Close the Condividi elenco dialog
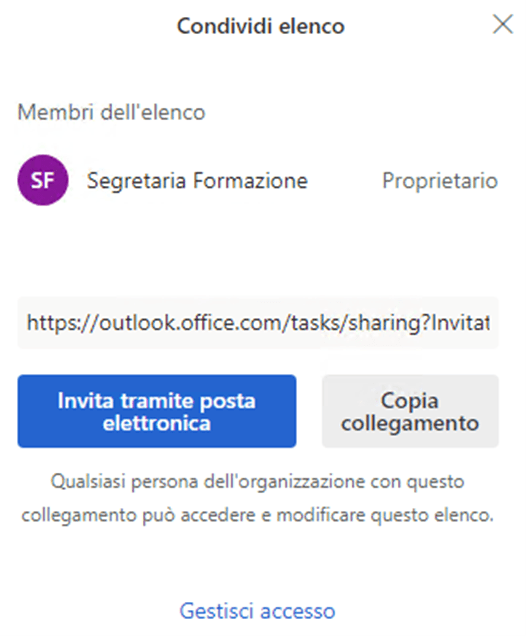The height and width of the screenshot is (636, 526). coord(502,24)
